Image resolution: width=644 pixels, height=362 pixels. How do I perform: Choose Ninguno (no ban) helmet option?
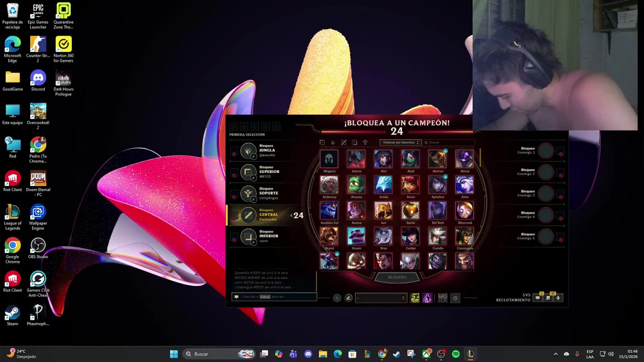[329, 159]
